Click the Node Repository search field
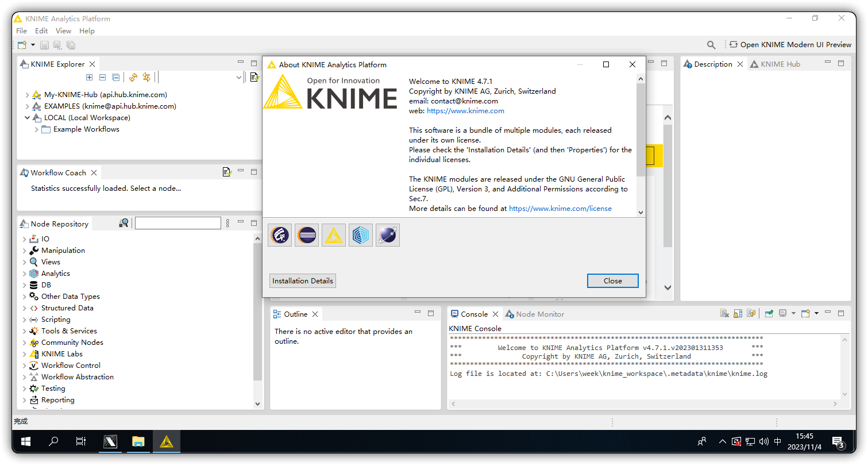 (178, 223)
